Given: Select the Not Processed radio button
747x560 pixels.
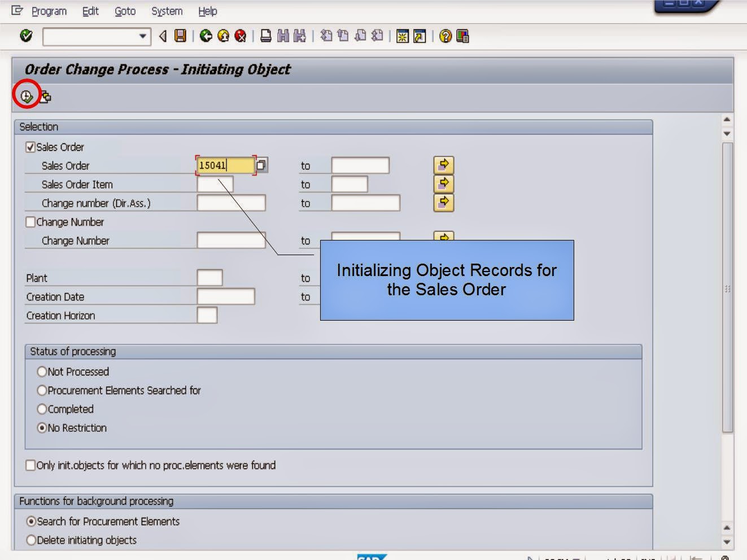Looking at the screenshot, I should click(42, 371).
